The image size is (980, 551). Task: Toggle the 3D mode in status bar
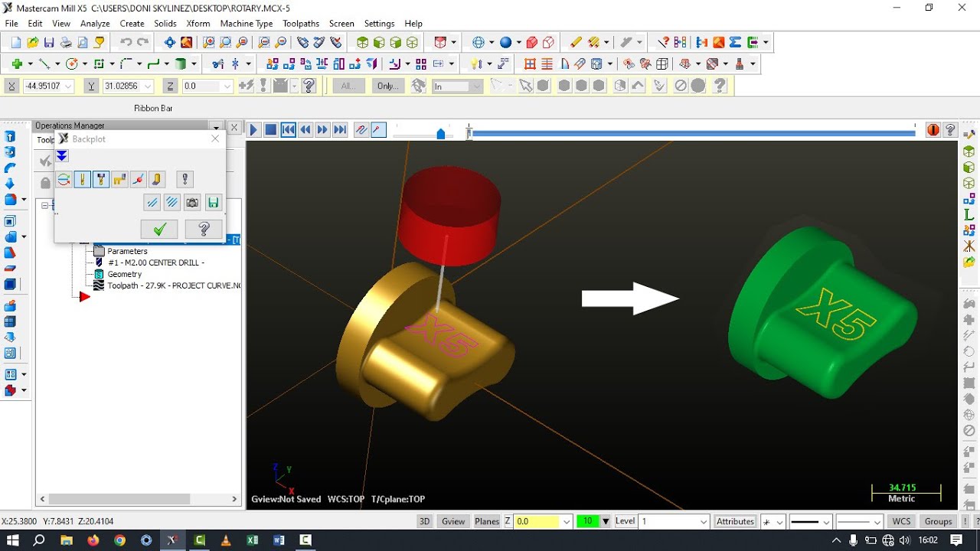coord(424,521)
